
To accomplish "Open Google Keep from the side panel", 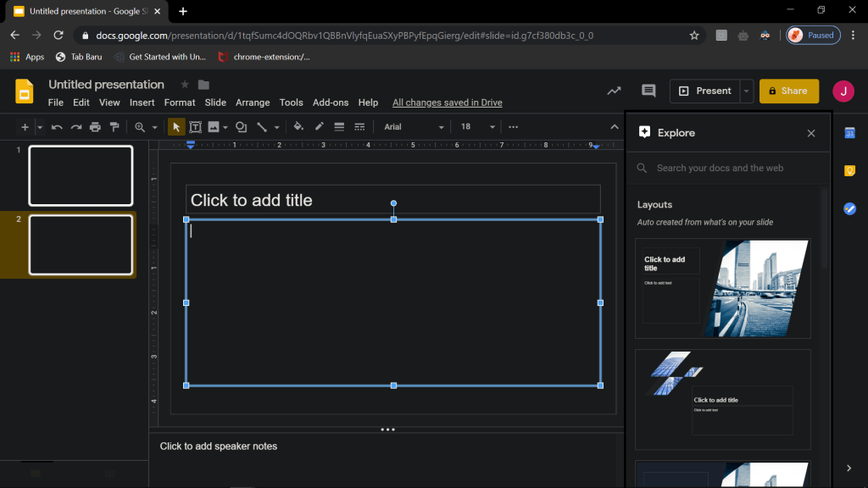I will point(849,171).
